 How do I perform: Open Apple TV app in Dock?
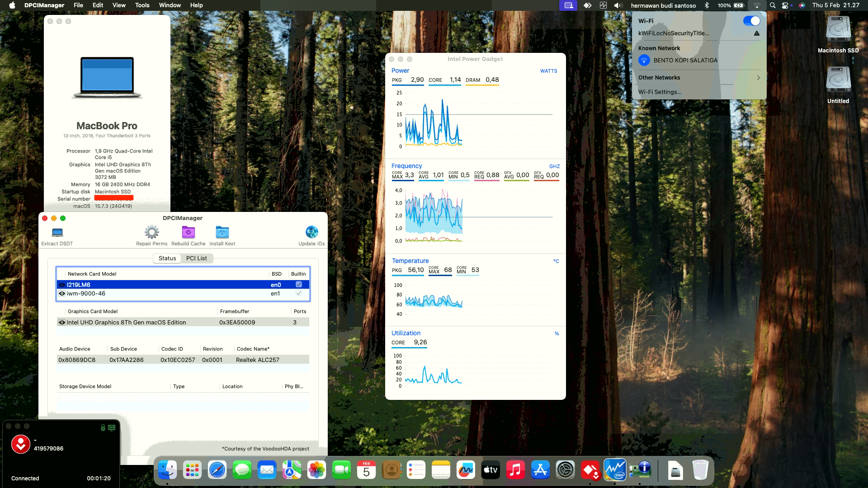tap(491, 470)
